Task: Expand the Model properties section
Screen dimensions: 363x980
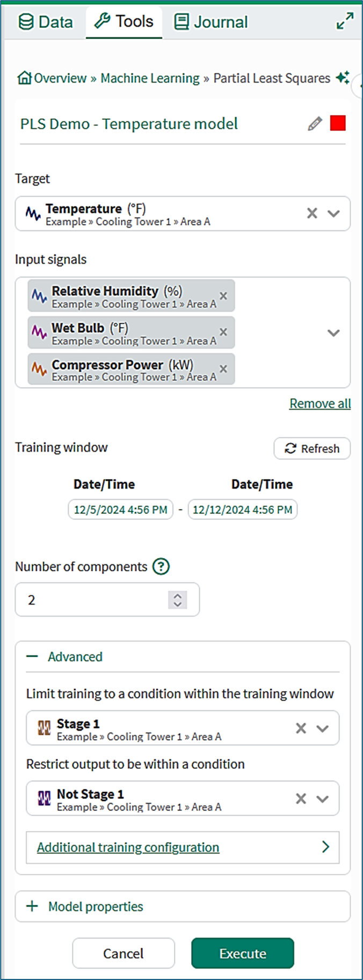Action: tap(32, 906)
